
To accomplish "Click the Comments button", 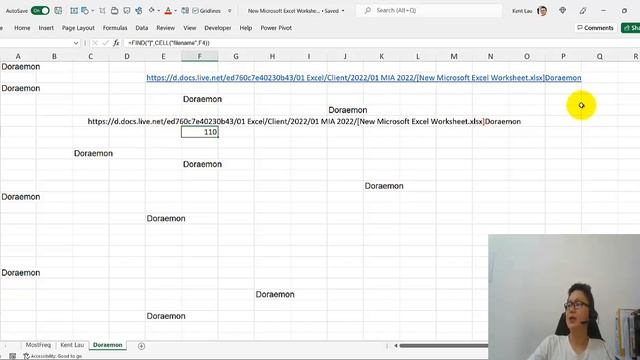I will (595, 28).
